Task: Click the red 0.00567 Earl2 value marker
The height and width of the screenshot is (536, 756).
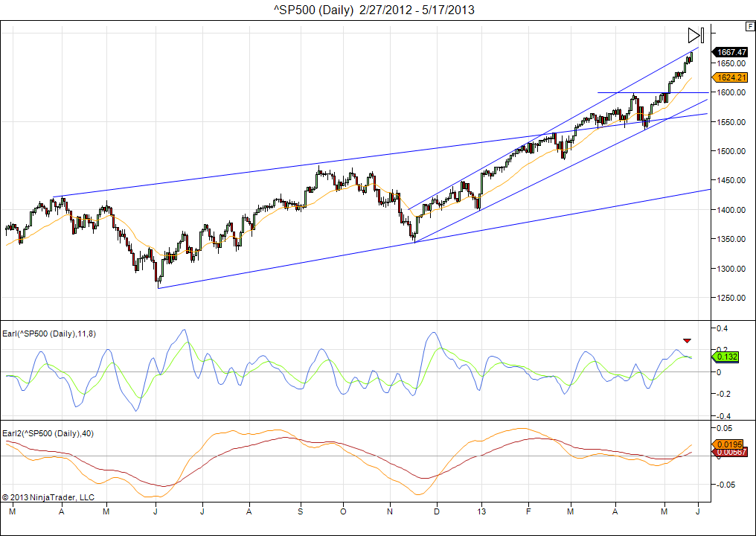Action: tap(730, 453)
